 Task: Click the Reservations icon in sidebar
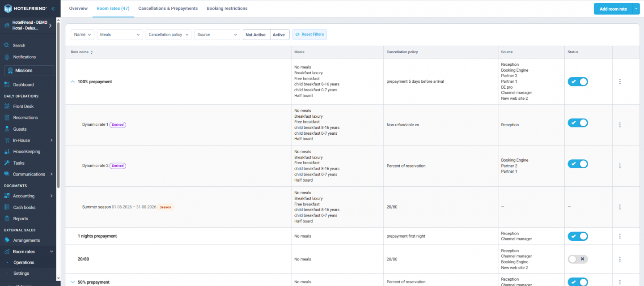[x=7, y=118]
